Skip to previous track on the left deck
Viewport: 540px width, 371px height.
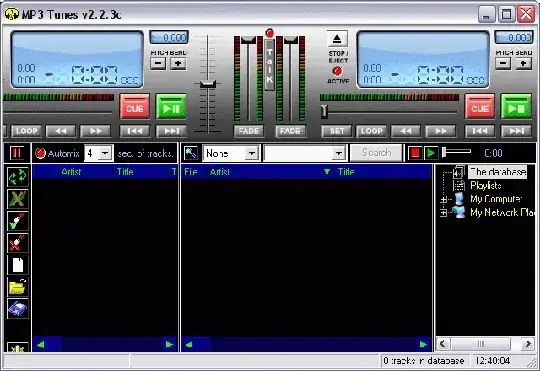pyautogui.click(x=135, y=131)
